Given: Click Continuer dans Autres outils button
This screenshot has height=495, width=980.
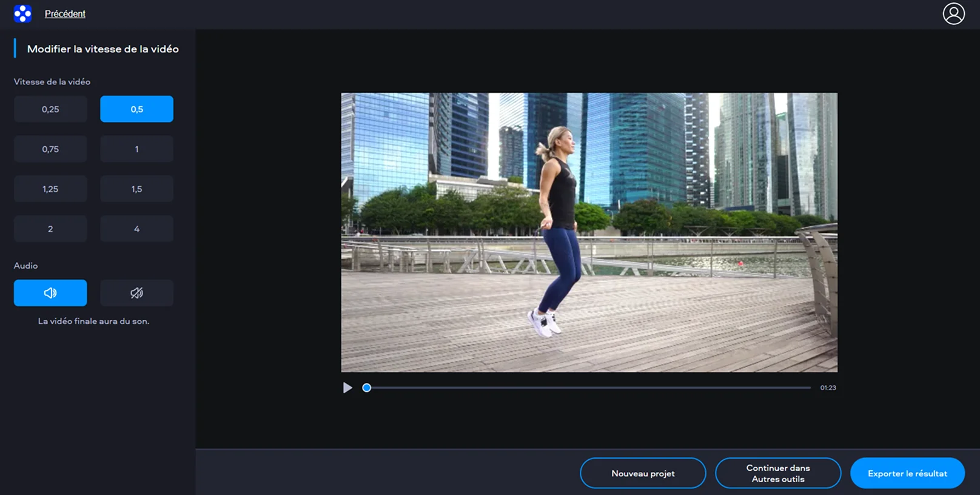Looking at the screenshot, I should pyautogui.click(x=778, y=473).
